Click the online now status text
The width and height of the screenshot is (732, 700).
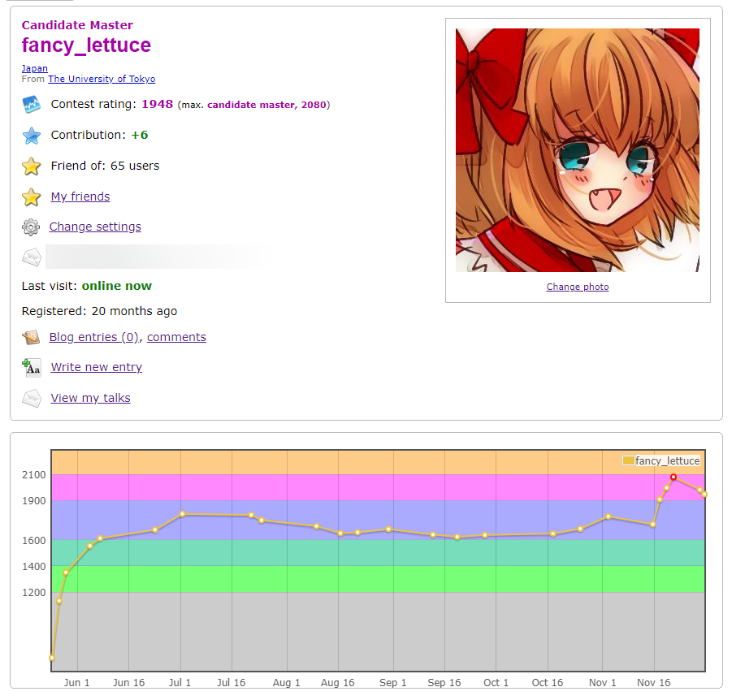[x=117, y=286]
